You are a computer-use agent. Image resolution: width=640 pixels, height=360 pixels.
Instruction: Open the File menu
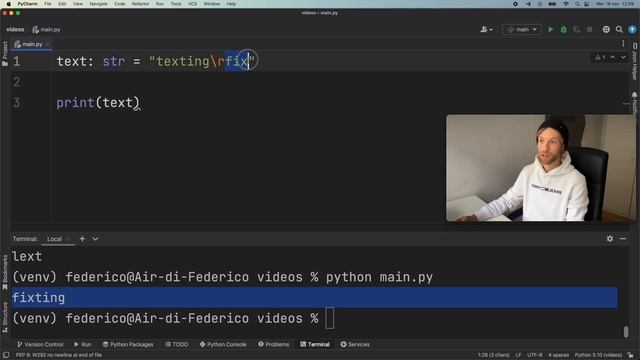pyautogui.click(x=48, y=4)
